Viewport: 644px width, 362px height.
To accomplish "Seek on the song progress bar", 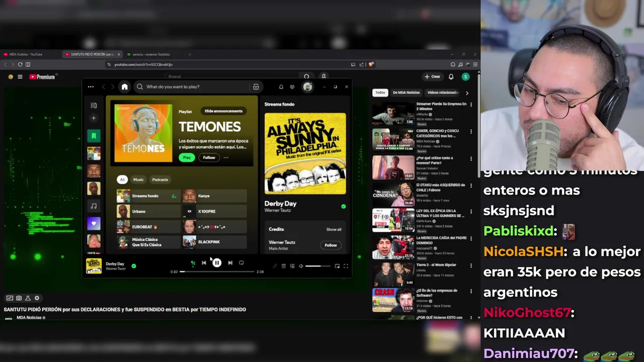I will tap(217, 271).
